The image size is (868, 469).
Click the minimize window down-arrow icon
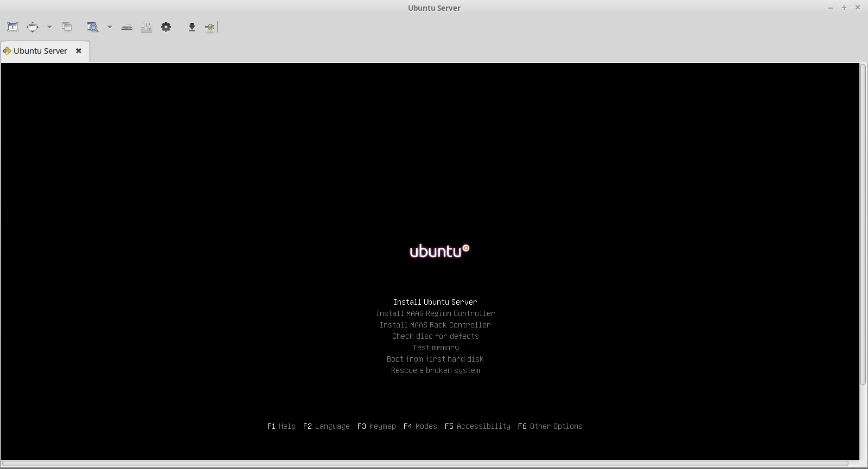pyautogui.click(x=192, y=27)
